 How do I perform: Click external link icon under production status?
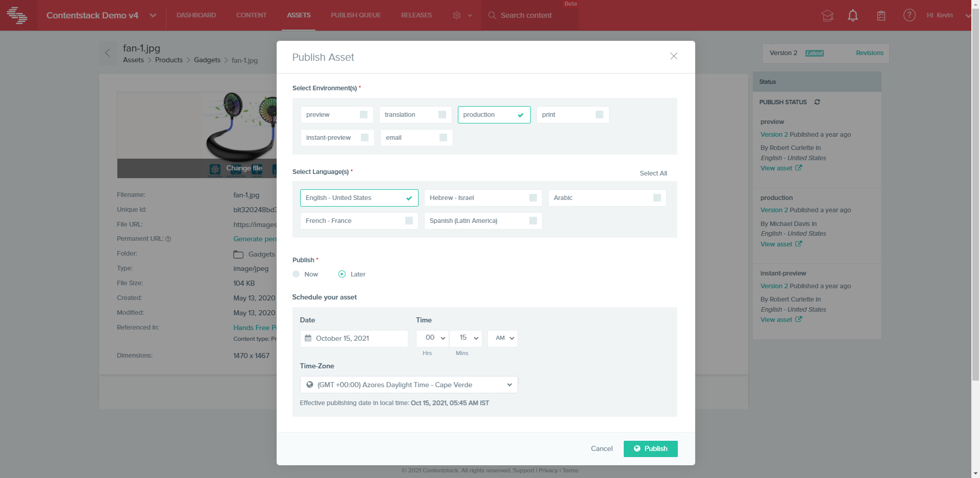(799, 244)
